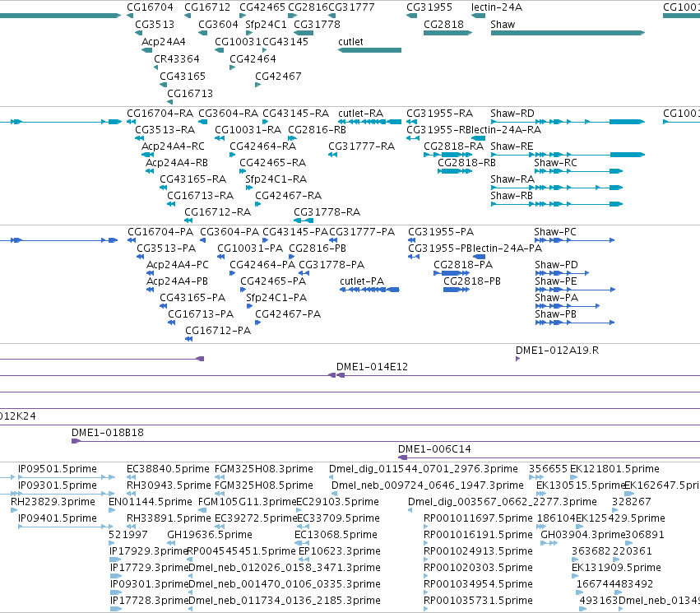700x613 pixels.
Task: Click the RP001035731.5prime EST label
Action: (478, 601)
